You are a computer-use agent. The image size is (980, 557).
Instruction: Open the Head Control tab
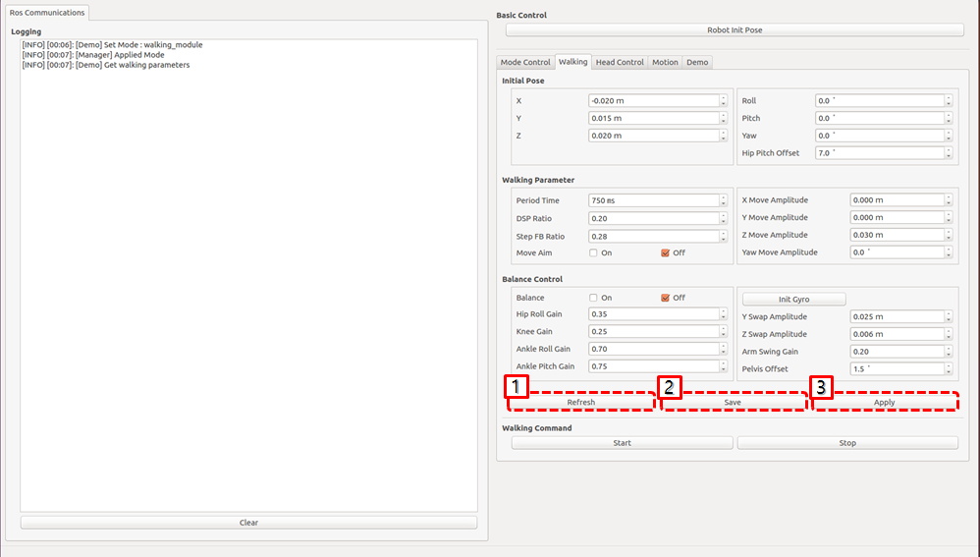pyautogui.click(x=620, y=62)
